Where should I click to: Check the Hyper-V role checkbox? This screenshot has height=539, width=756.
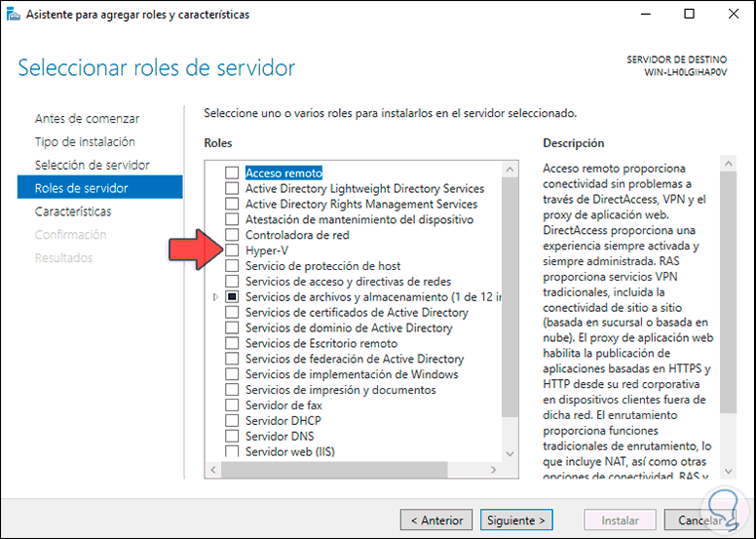coord(232,250)
